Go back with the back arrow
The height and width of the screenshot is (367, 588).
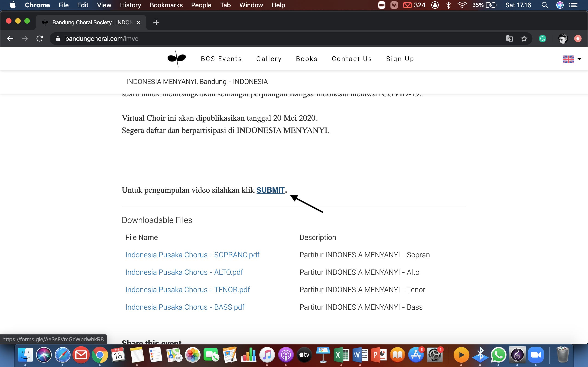click(10, 39)
